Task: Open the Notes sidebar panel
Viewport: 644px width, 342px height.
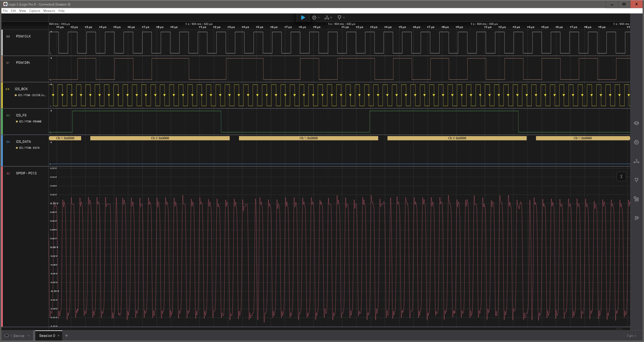Action: [x=636, y=218]
